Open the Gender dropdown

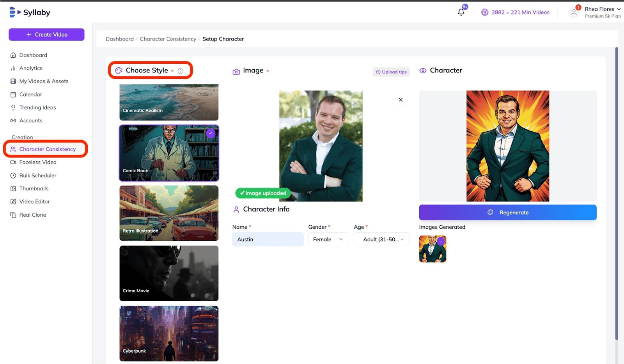coord(328,239)
